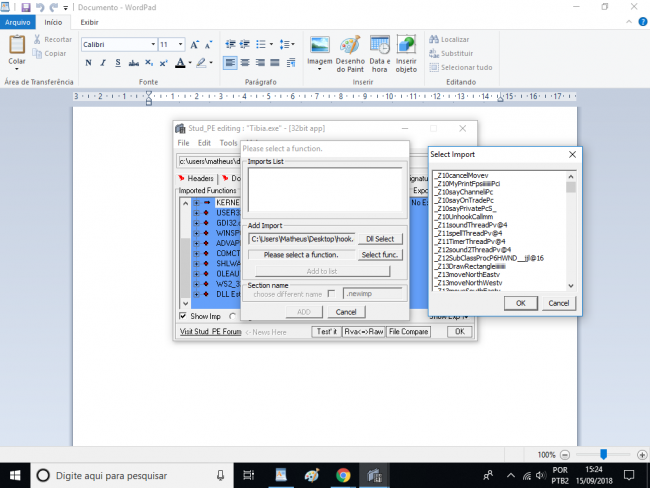
Task: Expand the KERNE import tree node
Action: 196,203
